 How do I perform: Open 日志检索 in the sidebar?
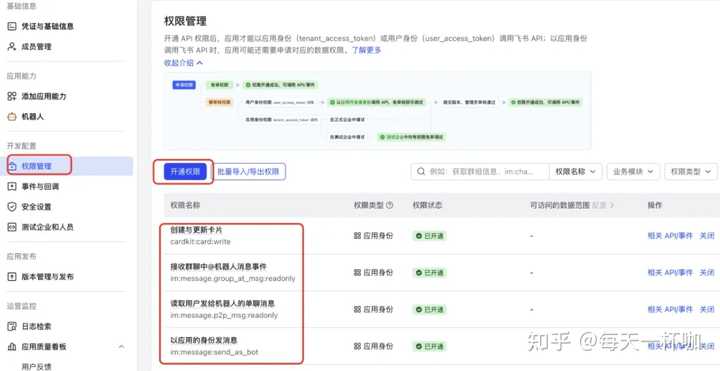[x=30, y=326]
